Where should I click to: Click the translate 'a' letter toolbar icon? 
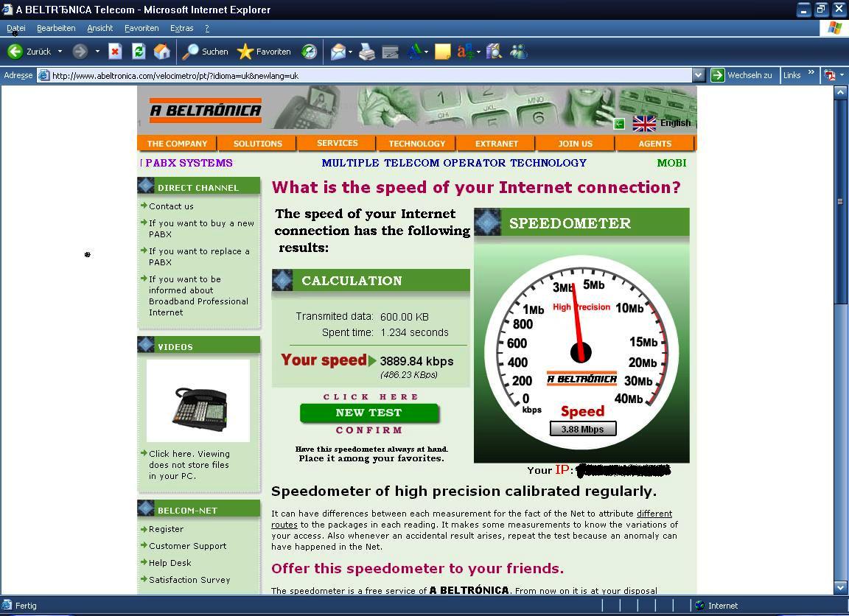tap(465, 52)
